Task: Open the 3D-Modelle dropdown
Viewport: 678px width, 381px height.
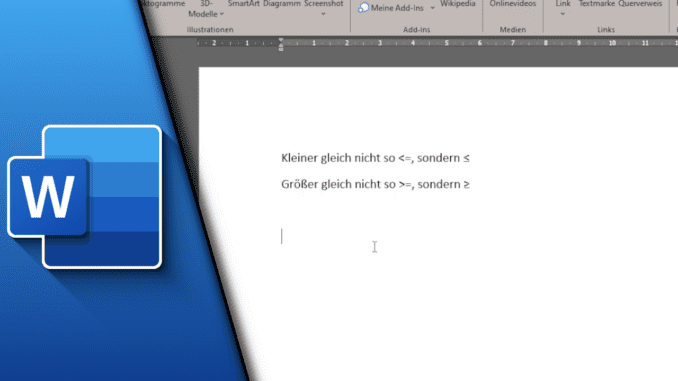Action: tap(206, 9)
